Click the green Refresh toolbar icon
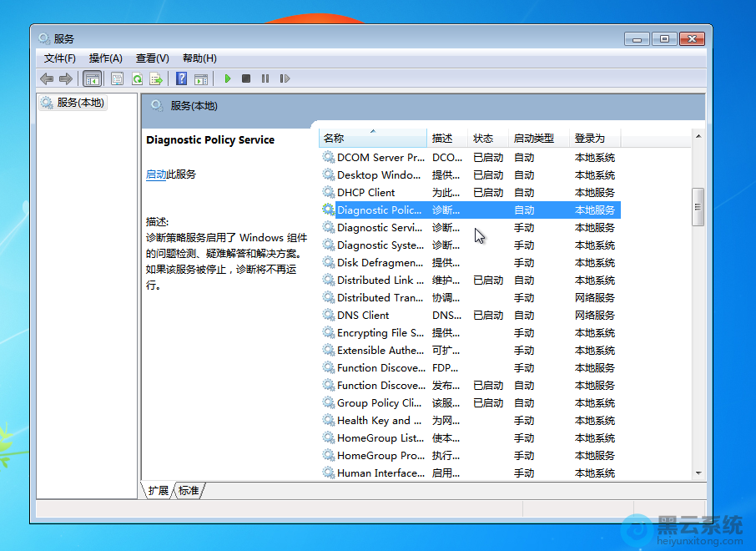The width and height of the screenshot is (756, 551). [137, 78]
